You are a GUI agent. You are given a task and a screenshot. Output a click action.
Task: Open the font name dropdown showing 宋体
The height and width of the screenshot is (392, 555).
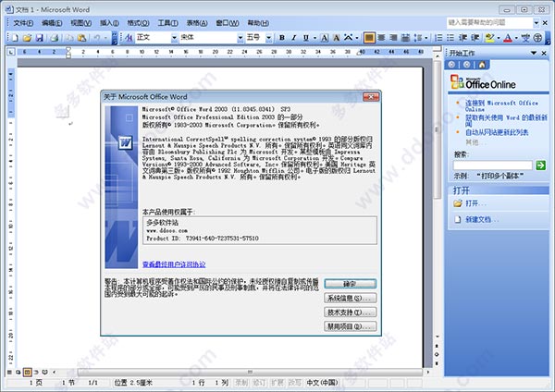pos(240,38)
